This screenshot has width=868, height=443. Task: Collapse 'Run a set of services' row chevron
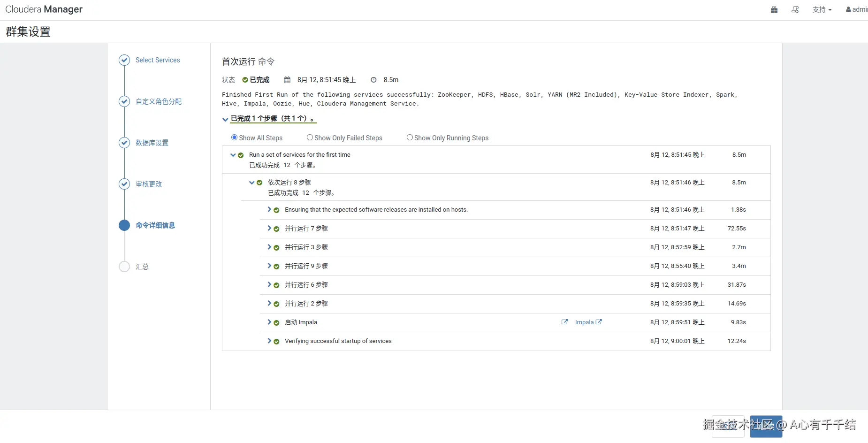pyautogui.click(x=233, y=155)
